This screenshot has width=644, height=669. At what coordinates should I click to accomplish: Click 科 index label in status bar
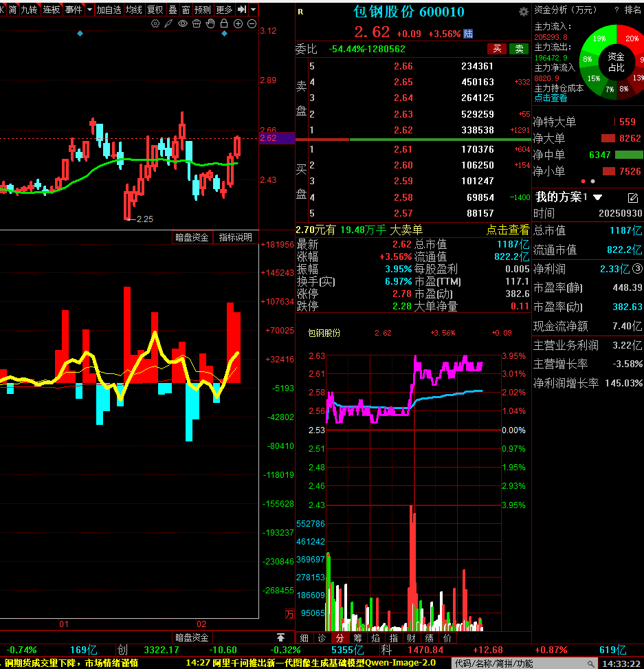pos(386,650)
